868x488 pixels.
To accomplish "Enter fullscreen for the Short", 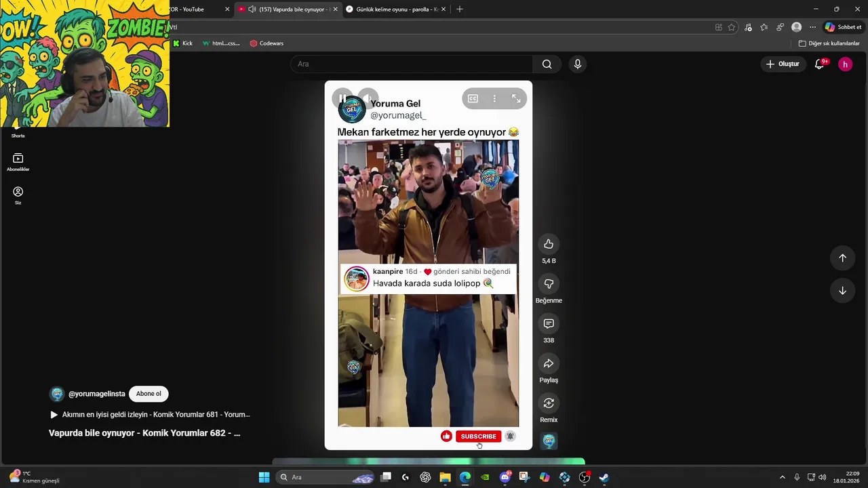I will [x=516, y=99].
